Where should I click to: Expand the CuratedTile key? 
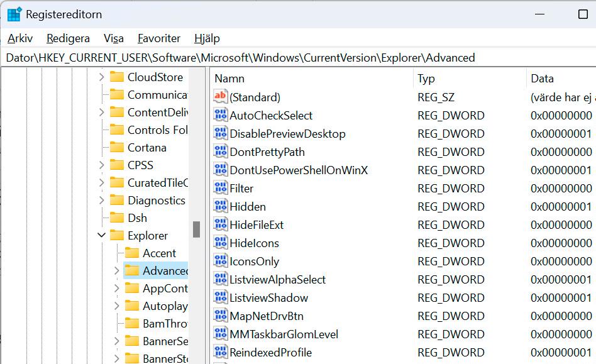pos(101,182)
